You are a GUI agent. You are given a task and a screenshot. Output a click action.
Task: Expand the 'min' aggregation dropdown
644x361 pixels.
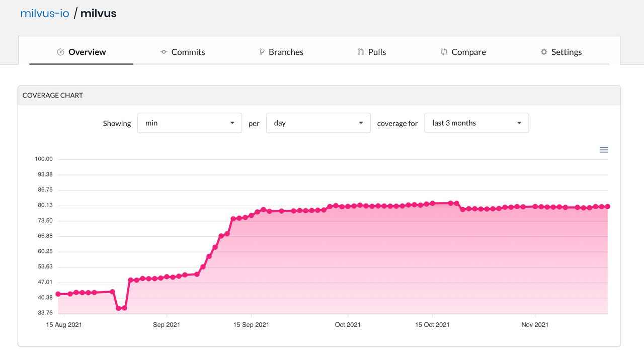(x=189, y=123)
